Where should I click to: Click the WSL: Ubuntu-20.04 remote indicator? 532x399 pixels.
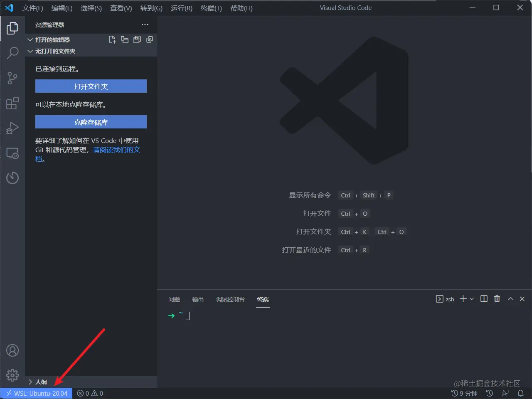tap(36, 393)
